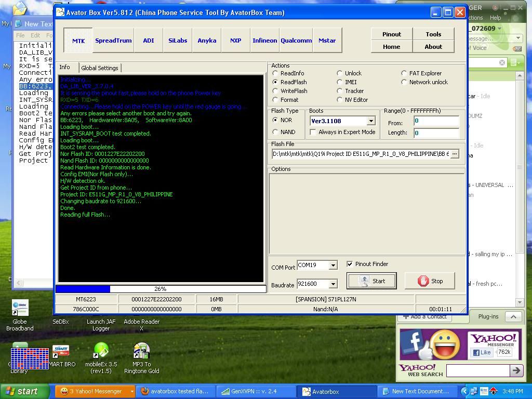Image resolution: width=532 pixels, height=399 pixels.
Task: Expand the Baudrate dropdown
Action: tap(333, 284)
